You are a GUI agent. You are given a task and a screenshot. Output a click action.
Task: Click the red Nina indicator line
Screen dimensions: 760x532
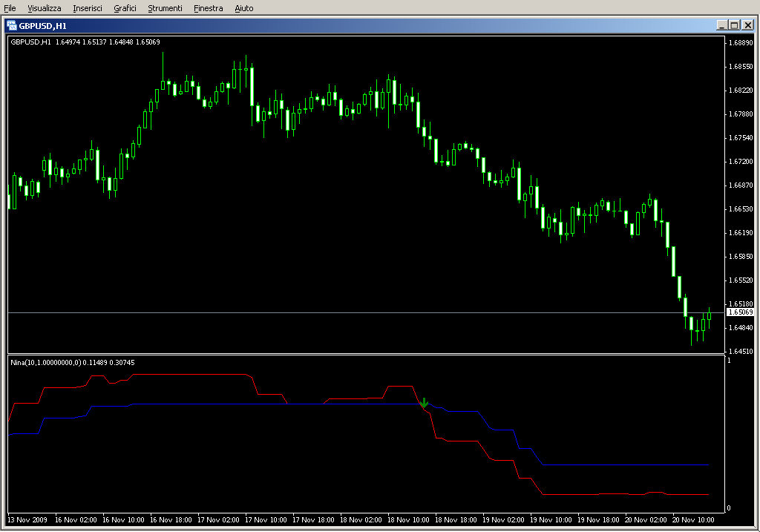click(186, 375)
